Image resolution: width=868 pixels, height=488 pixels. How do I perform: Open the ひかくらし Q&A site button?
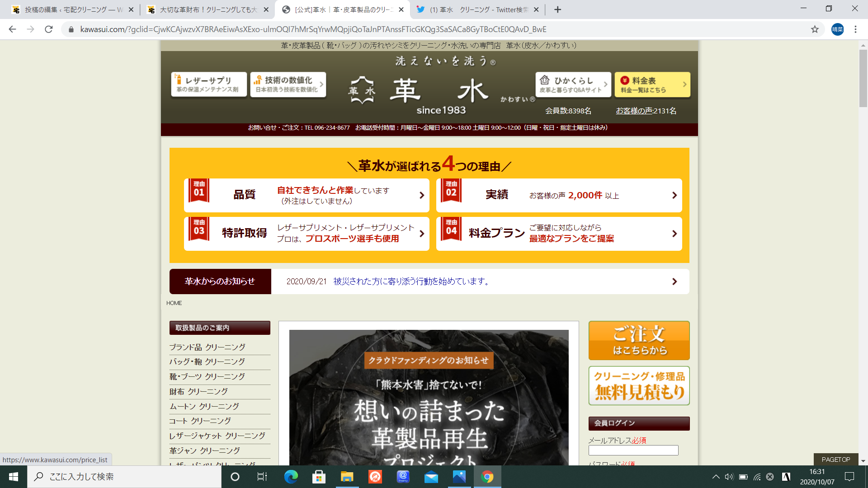click(573, 84)
